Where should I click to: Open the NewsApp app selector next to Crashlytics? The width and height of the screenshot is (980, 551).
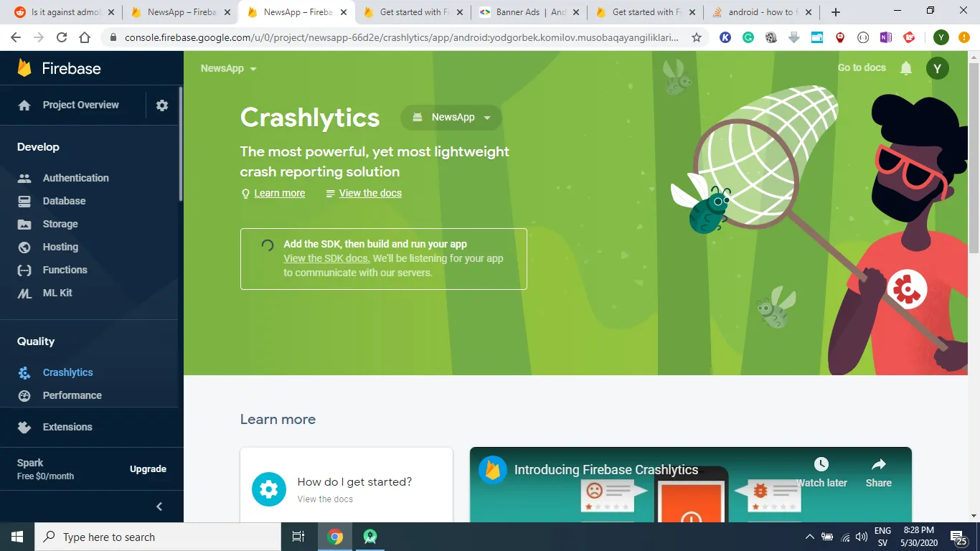[451, 118]
